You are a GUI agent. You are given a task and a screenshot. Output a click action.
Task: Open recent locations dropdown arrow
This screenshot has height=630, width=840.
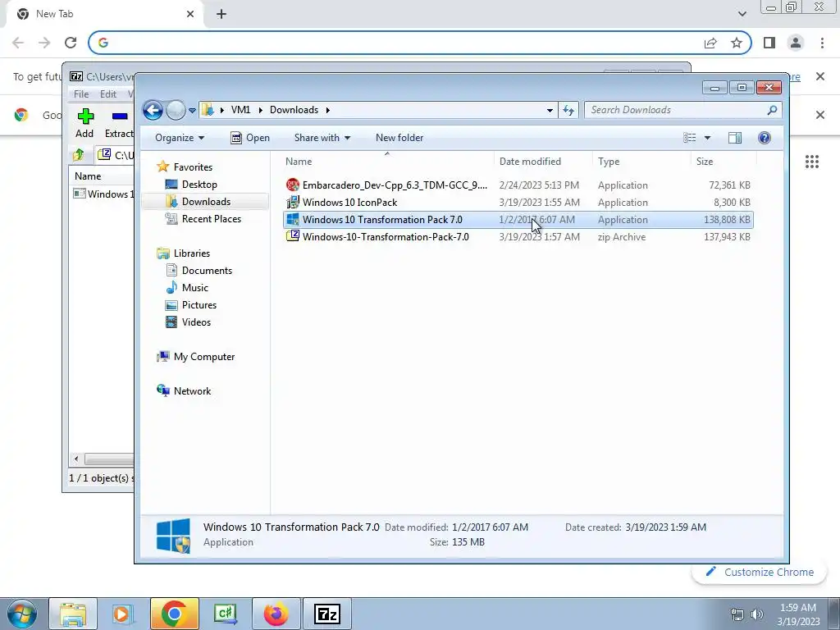[192, 111]
